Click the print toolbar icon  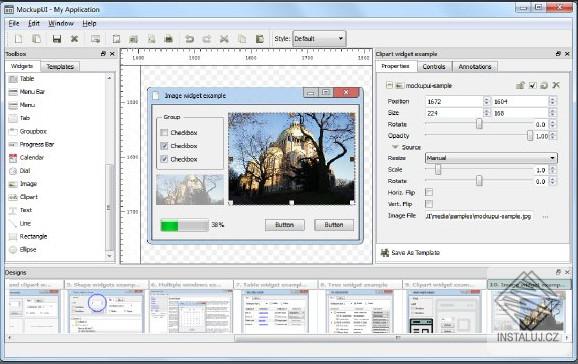click(168, 39)
